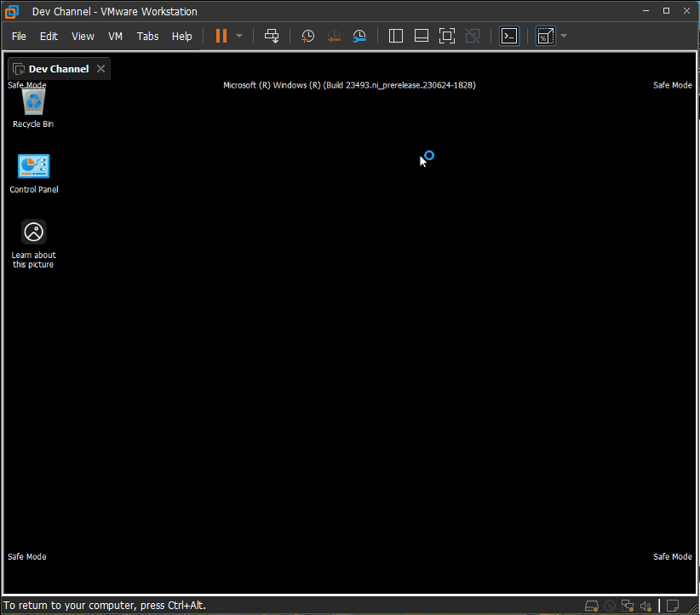Select the Recycle Bin desktop icon
The width and height of the screenshot is (700, 615).
point(33,108)
